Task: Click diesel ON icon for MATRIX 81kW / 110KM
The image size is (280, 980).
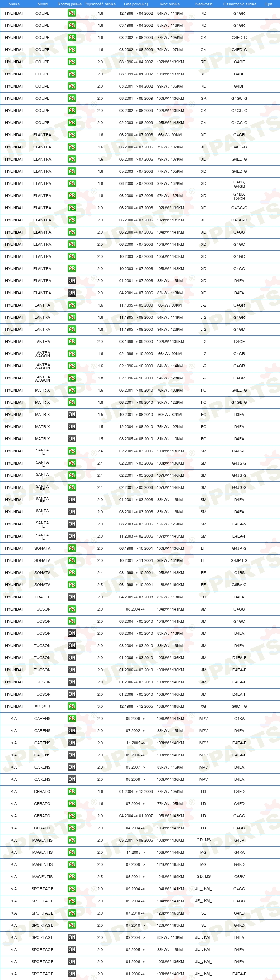Action: pyautogui.click(x=72, y=439)
